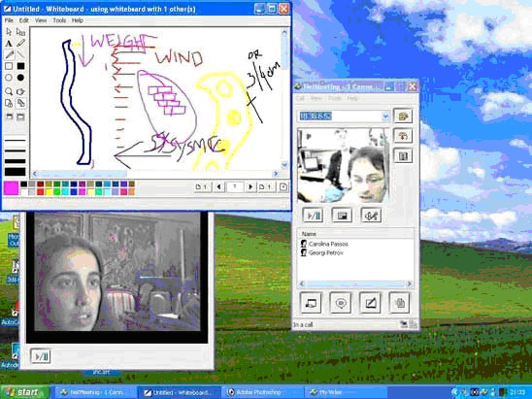532x399 pixels.
Task: Click the Whiteboard page number field
Action: point(235,187)
